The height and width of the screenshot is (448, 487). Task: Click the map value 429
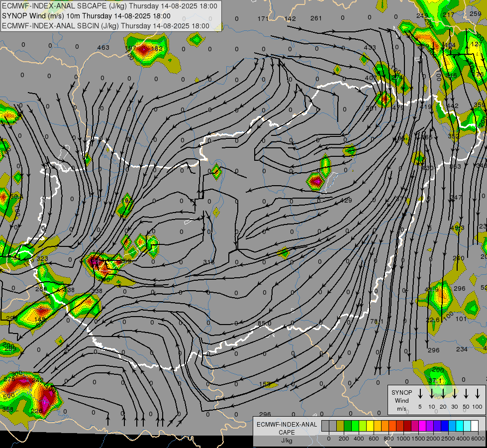(x=346, y=201)
